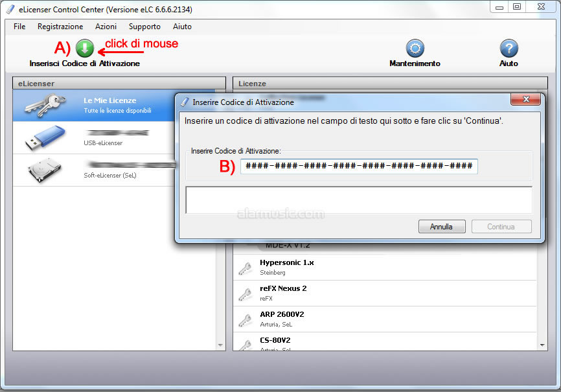Click the Mantenimento toolbar label
Image resolution: width=561 pixels, height=392 pixels.
[x=415, y=63]
